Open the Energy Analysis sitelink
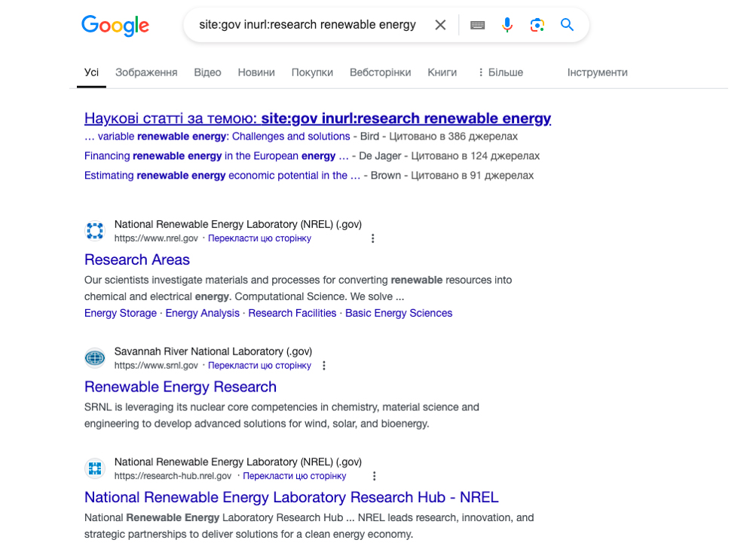 click(x=203, y=313)
